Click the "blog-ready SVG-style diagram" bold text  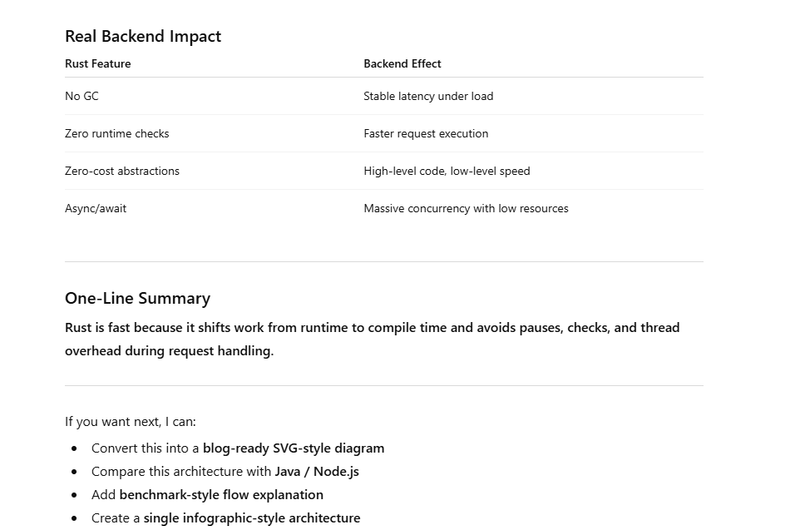click(293, 448)
